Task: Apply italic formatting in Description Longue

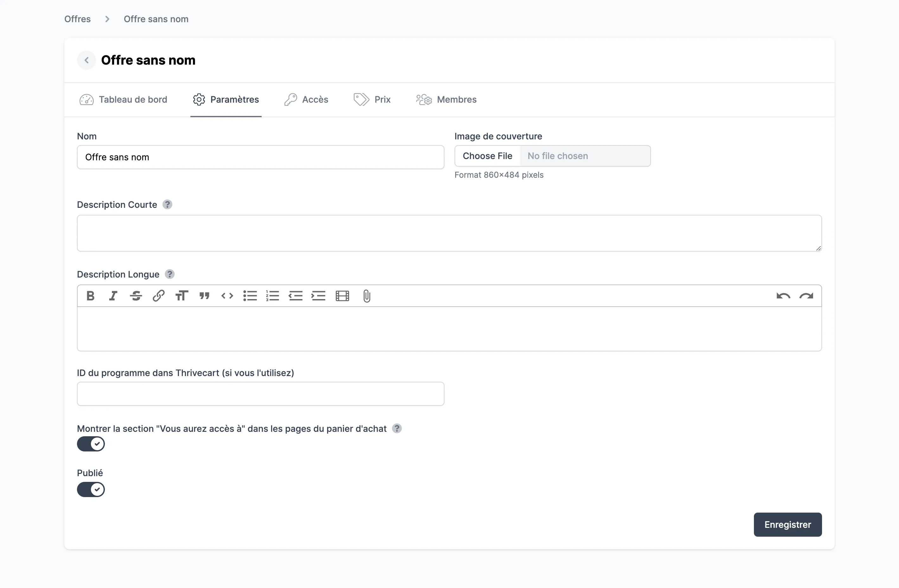Action: (x=113, y=296)
